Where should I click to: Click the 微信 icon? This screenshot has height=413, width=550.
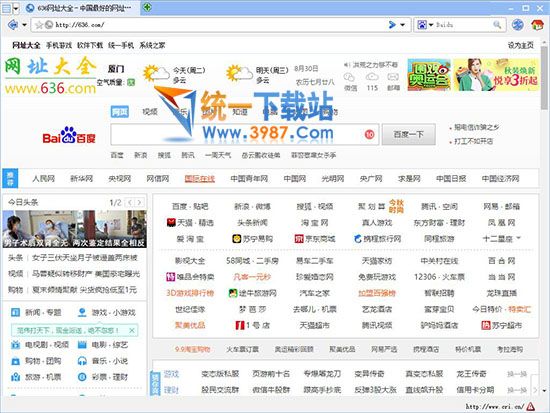point(350,77)
